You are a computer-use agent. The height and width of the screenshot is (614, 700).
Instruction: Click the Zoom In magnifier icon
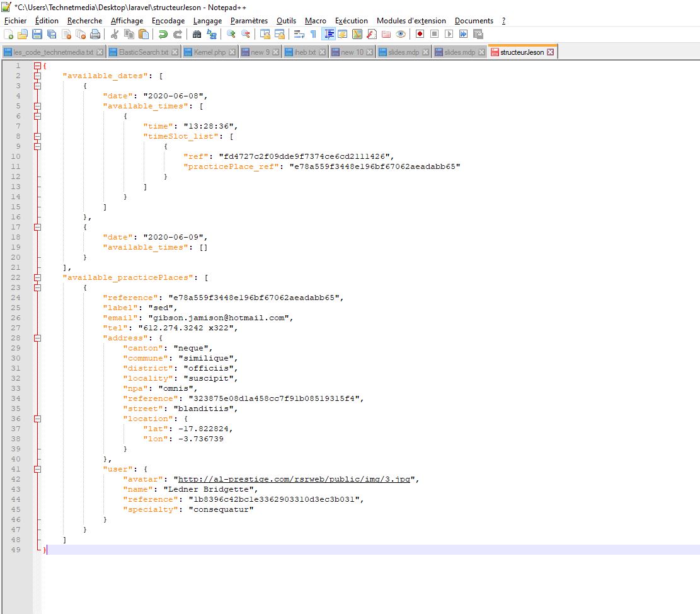coord(231,34)
